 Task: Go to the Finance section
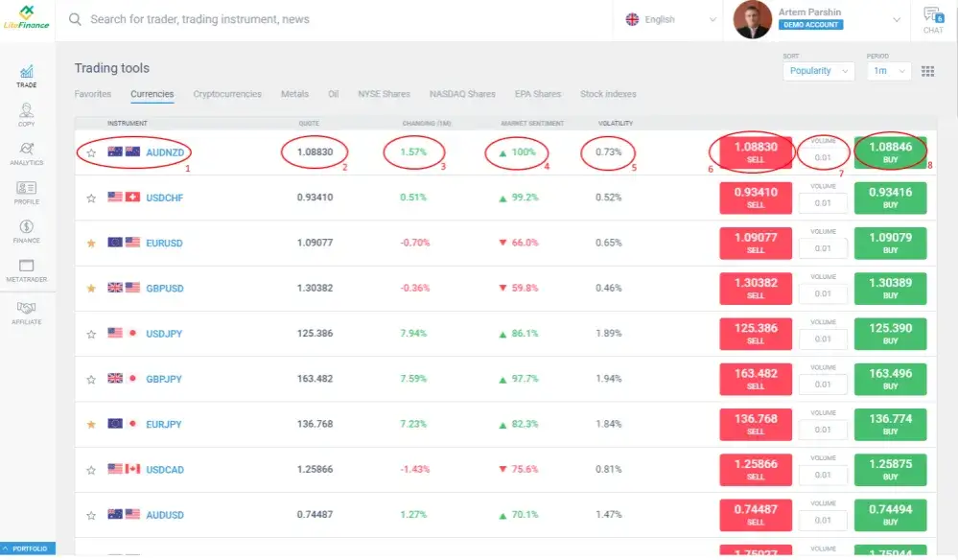coord(26,232)
